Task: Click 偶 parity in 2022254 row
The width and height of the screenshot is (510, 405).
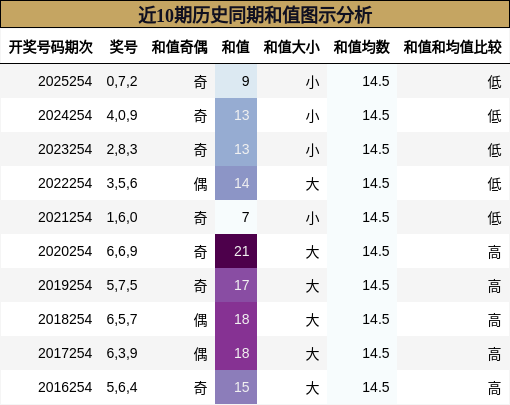Action: 200,184
